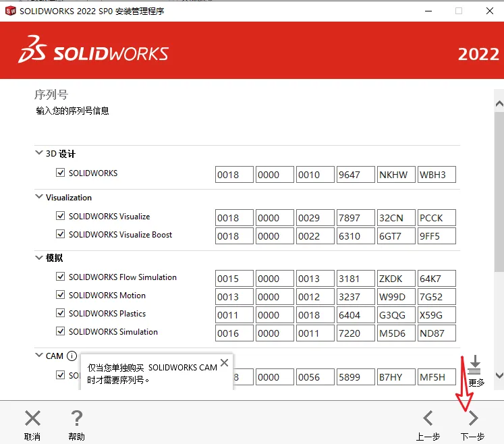Click CAM serial field 5899
This screenshot has width=504, height=444.
coord(356,377)
